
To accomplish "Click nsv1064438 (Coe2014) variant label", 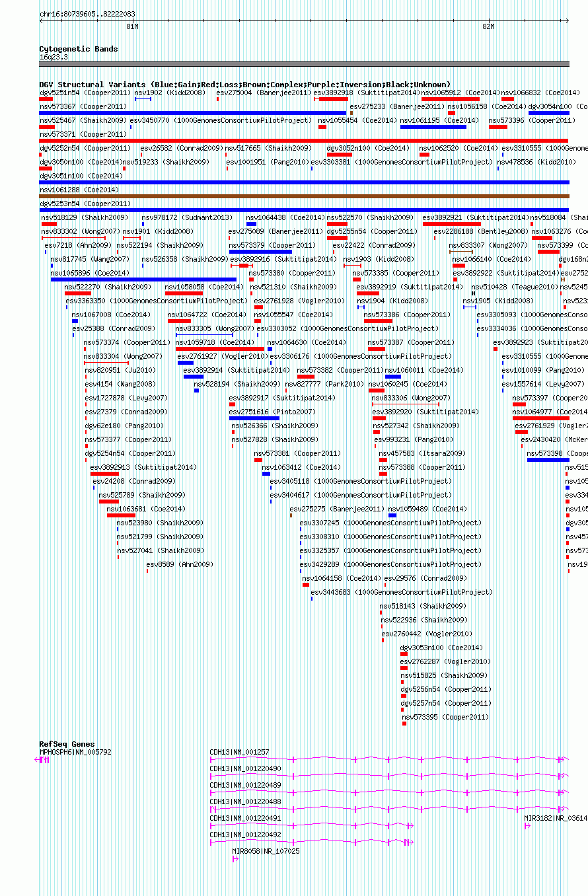I will 285,217.
